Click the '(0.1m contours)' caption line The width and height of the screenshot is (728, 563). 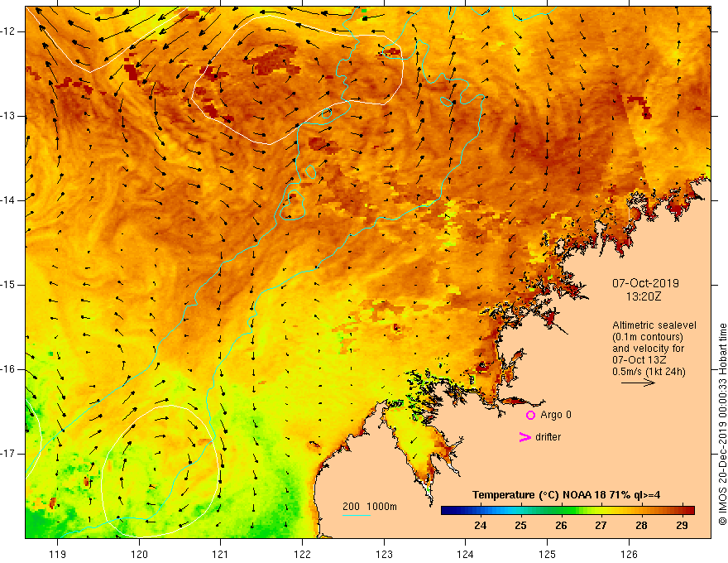point(648,337)
